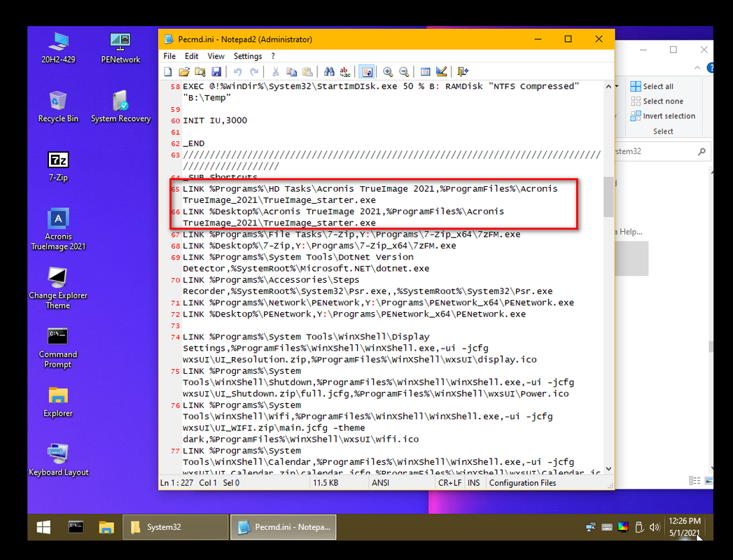Screen dimensions: 733x560
Task: Click the CR+LF line ending status entry
Action: (x=449, y=483)
